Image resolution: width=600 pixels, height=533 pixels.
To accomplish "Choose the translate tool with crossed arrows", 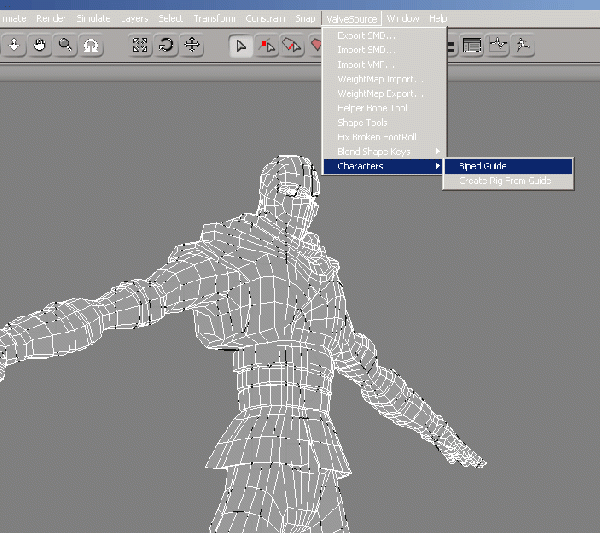I will point(191,46).
